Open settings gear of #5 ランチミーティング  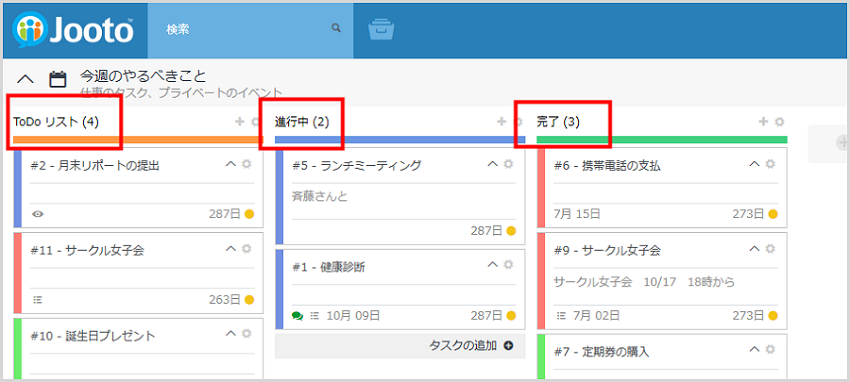pyautogui.click(x=508, y=164)
